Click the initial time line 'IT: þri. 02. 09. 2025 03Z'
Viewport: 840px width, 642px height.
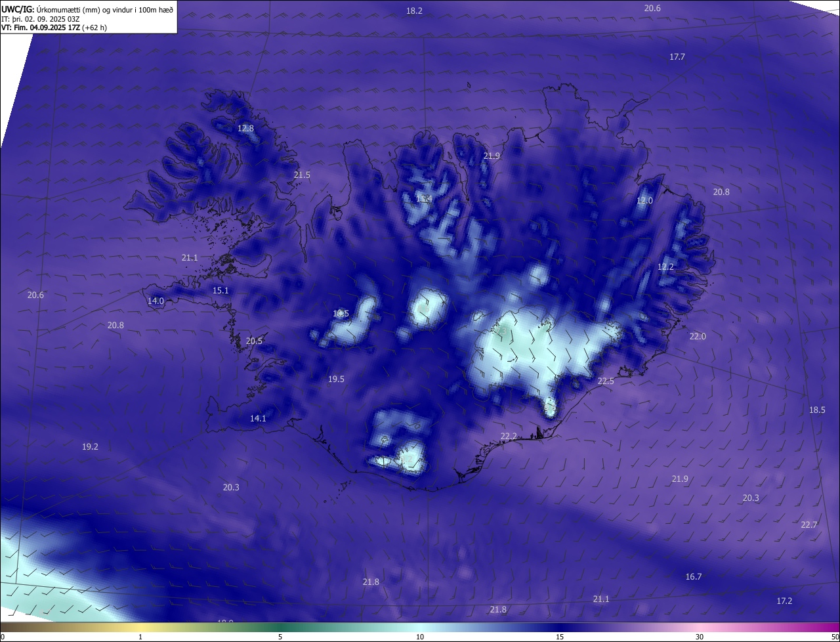click(x=39, y=19)
